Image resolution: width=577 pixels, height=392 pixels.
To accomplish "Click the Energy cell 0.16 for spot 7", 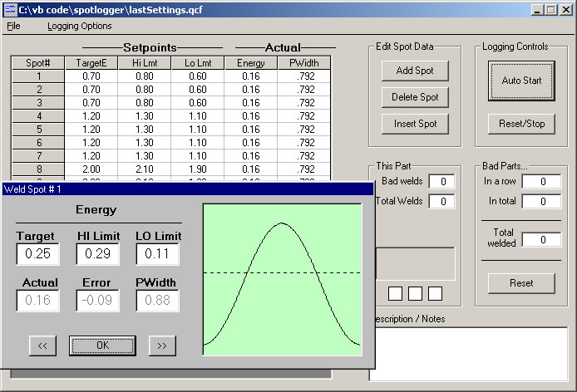I will click(251, 156).
